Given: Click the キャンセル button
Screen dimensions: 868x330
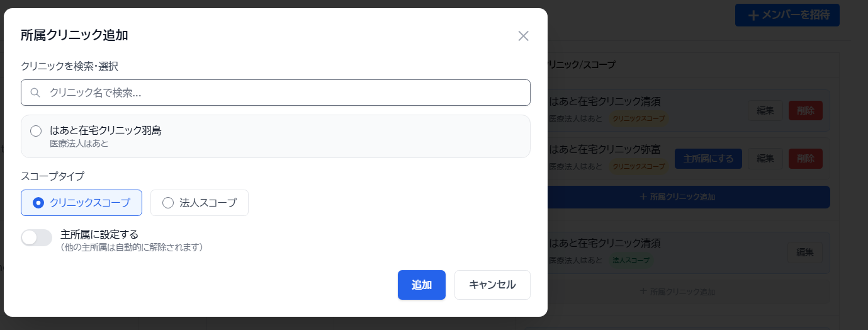Looking at the screenshot, I should [x=492, y=285].
